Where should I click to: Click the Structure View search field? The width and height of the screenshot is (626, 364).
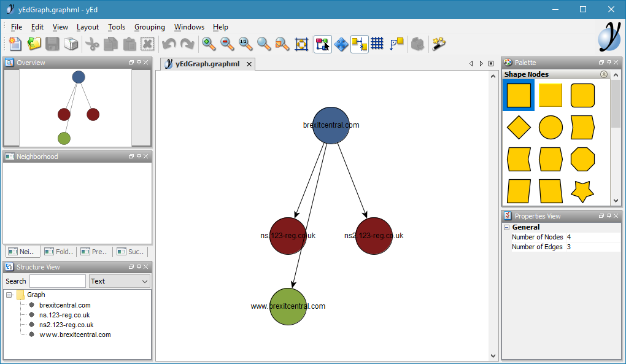click(58, 281)
